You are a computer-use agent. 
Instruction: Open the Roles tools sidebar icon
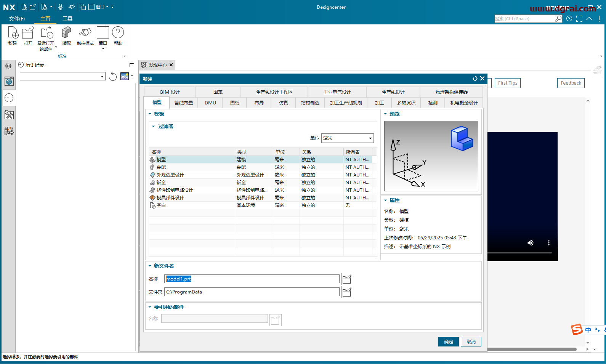[x=9, y=115]
